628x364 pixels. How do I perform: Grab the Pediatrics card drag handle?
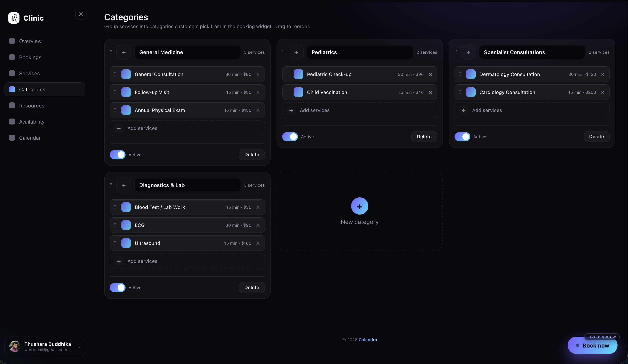click(283, 52)
